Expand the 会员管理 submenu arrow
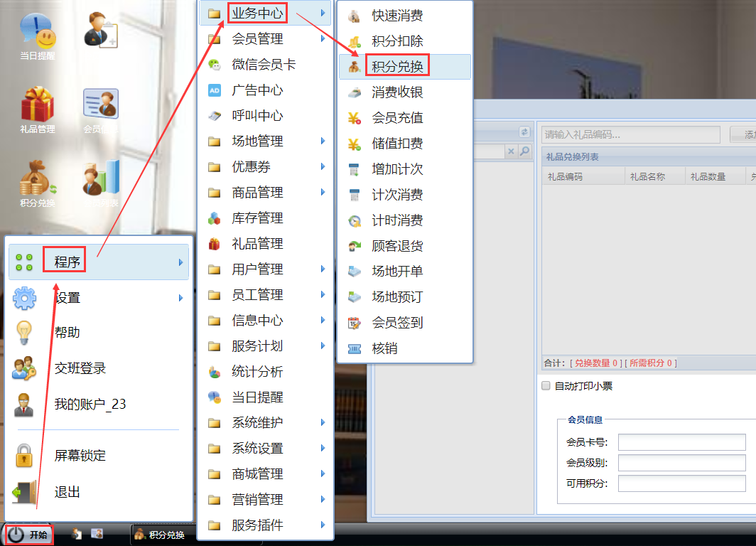756x546 pixels. click(x=323, y=39)
